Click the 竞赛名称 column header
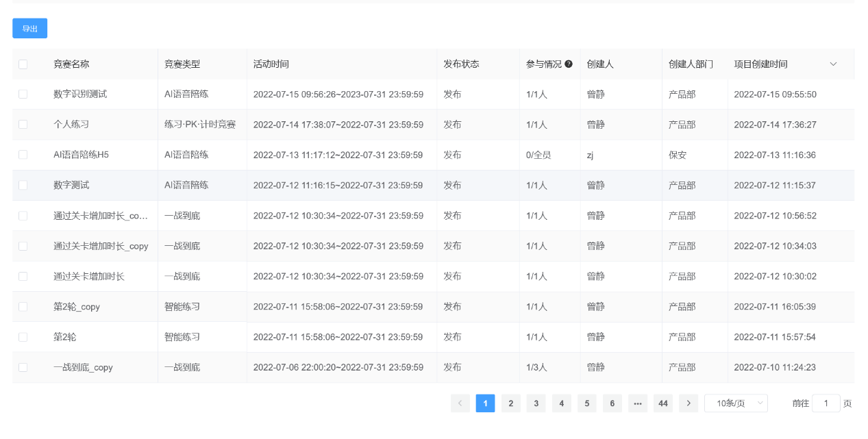The image size is (868, 439). [71, 64]
